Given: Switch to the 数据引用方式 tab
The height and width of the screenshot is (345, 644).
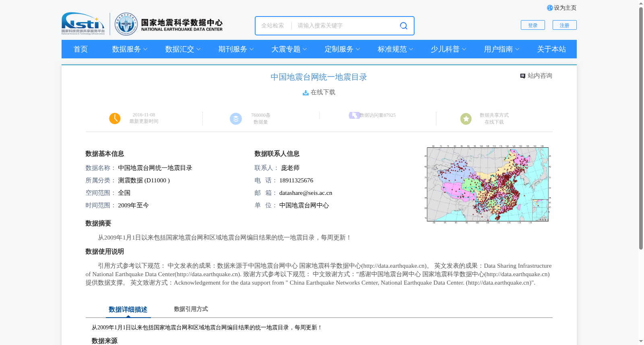Looking at the screenshot, I should pos(191,309).
